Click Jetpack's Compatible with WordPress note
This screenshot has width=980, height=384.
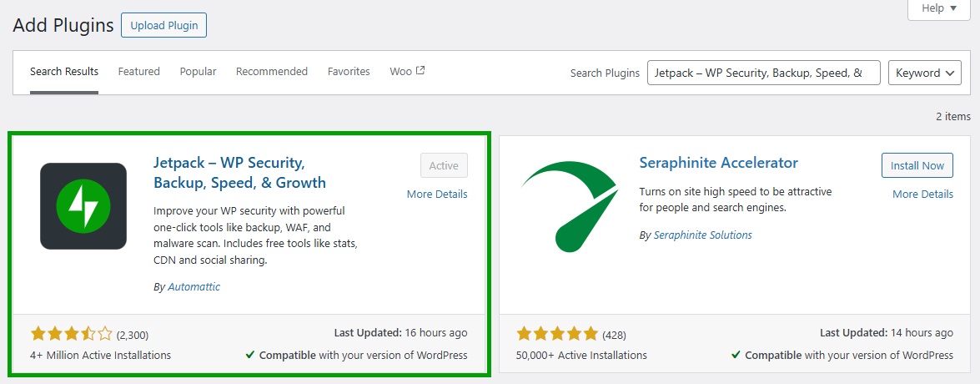coord(356,356)
